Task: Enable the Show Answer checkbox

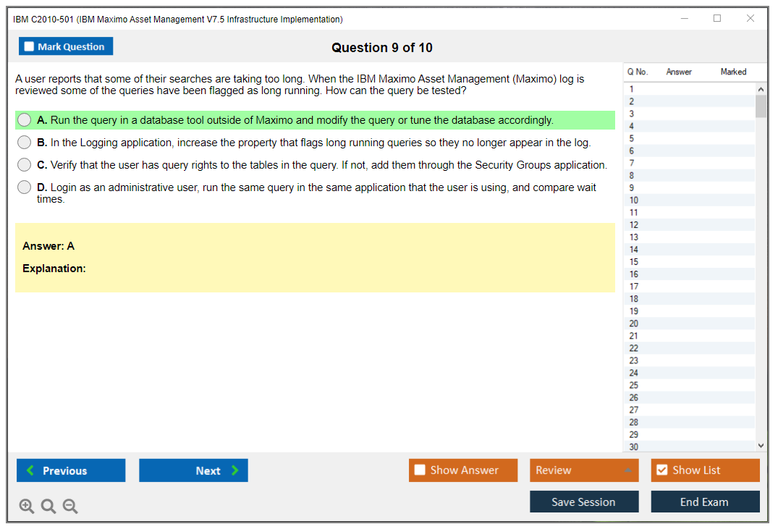Action: coord(420,470)
